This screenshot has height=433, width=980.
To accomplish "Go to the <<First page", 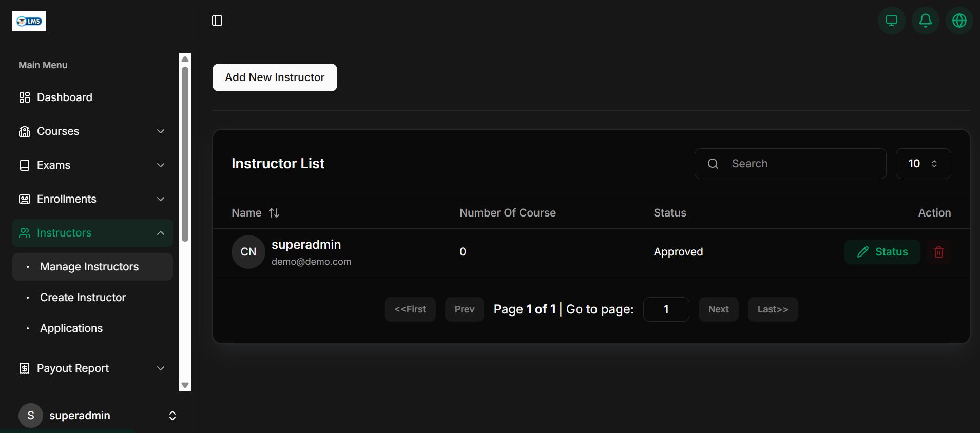I will click(410, 309).
